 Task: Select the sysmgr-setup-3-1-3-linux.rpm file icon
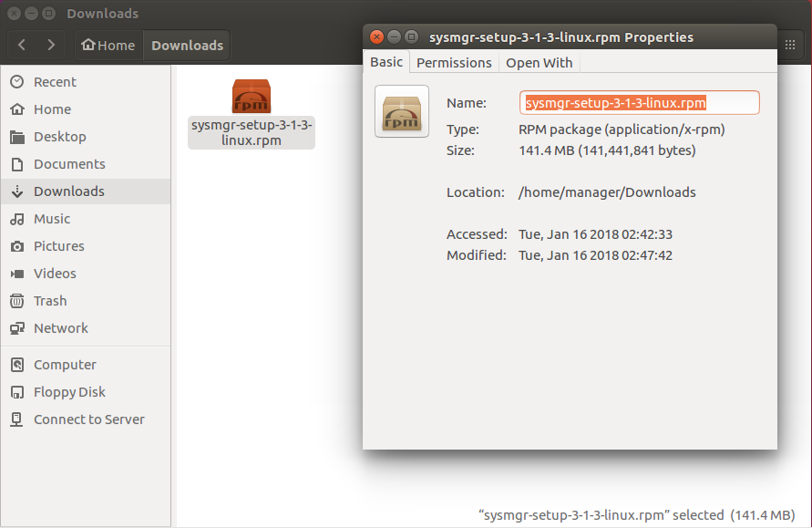(x=252, y=97)
